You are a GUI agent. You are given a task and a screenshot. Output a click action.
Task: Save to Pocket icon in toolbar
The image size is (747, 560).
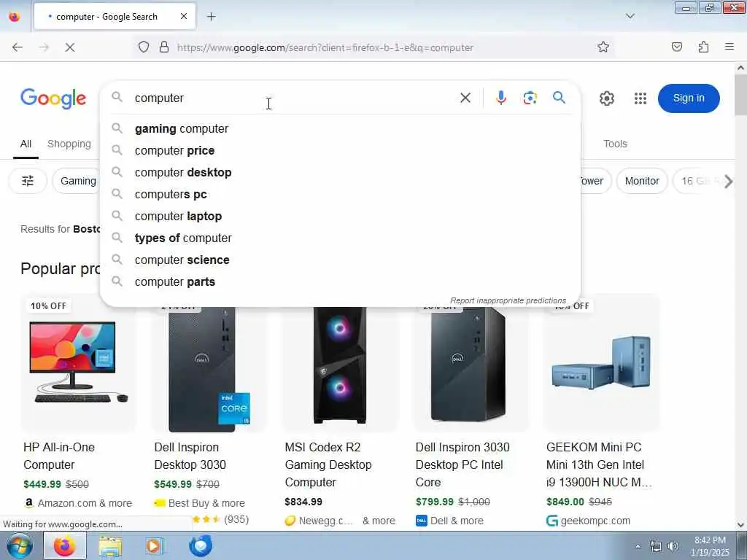pyautogui.click(x=677, y=47)
